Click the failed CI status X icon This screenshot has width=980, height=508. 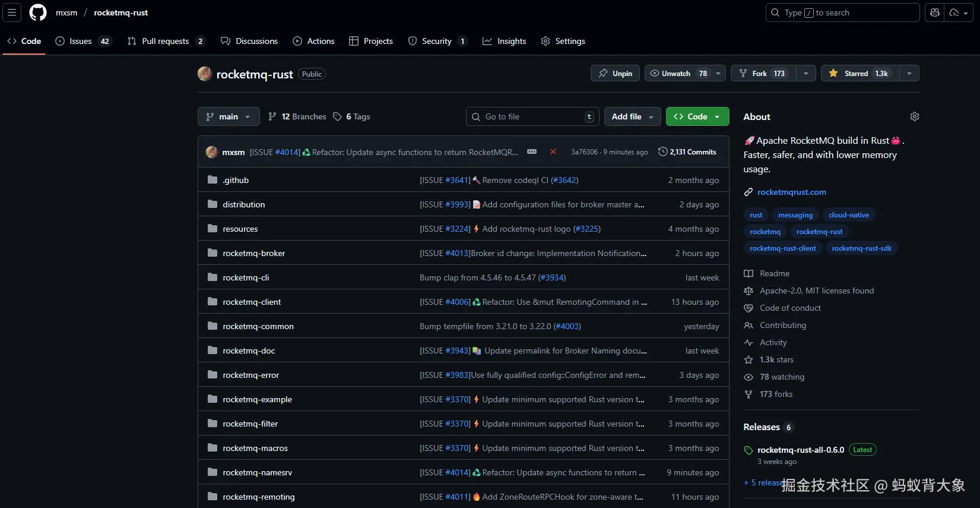[x=553, y=152]
